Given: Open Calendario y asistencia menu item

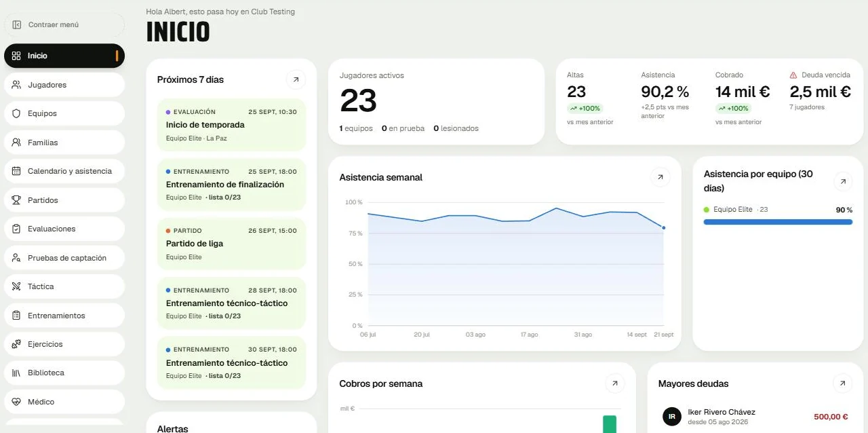Looking at the screenshot, I should point(64,171).
